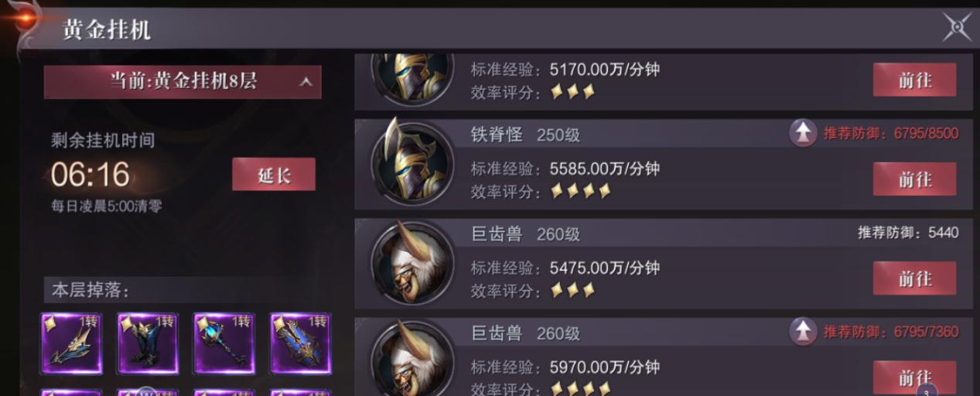Image resolution: width=980 pixels, height=396 pixels.
Task: Click the 延长 button to extend time
Action: pyautogui.click(x=274, y=175)
